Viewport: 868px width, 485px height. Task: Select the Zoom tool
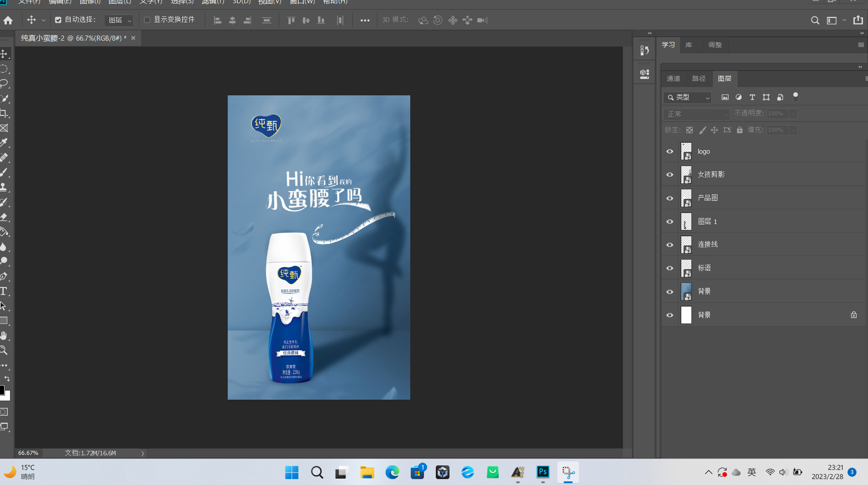pos(4,350)
